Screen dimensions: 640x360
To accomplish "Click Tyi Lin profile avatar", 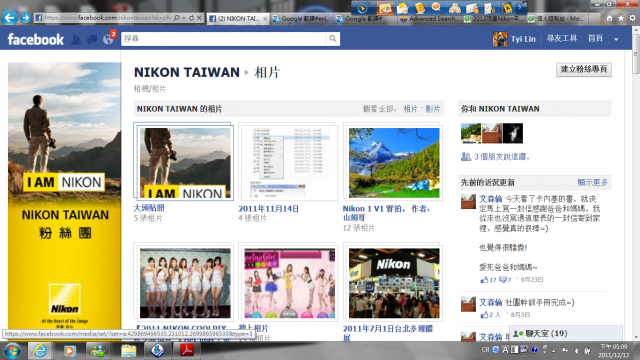I will [x=500, y=39].
